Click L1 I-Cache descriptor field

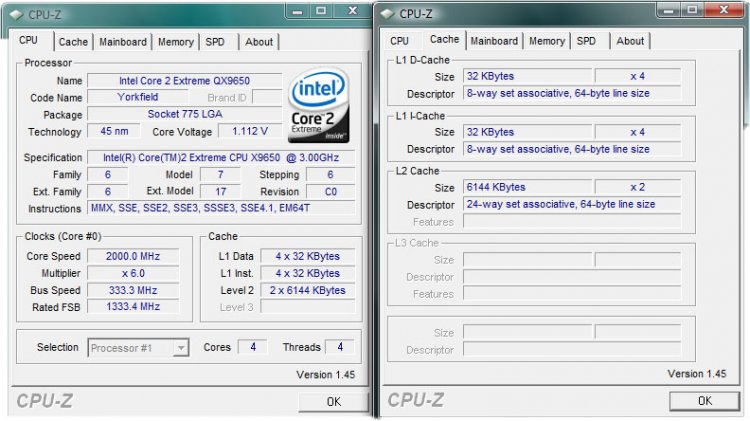click(x=572, y=149)
